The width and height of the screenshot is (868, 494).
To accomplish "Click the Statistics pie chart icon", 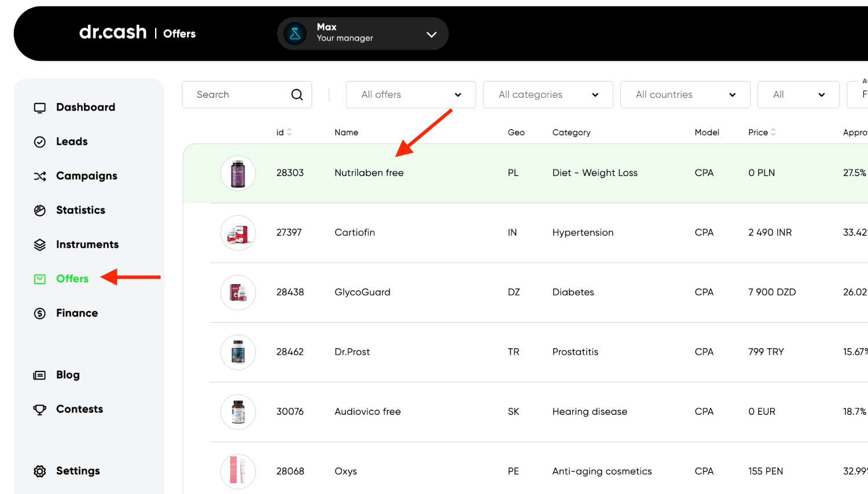I will (x=40, y=211).
